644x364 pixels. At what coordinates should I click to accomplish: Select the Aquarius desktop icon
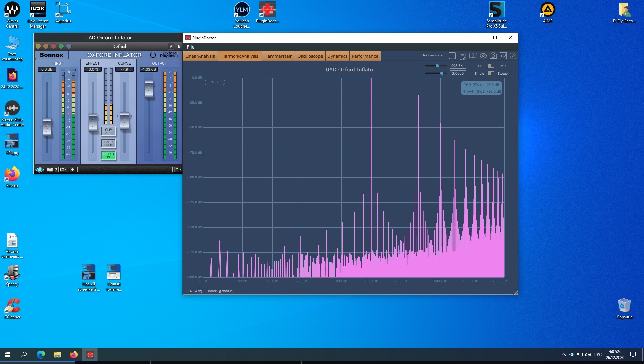(x=63, y=13)
